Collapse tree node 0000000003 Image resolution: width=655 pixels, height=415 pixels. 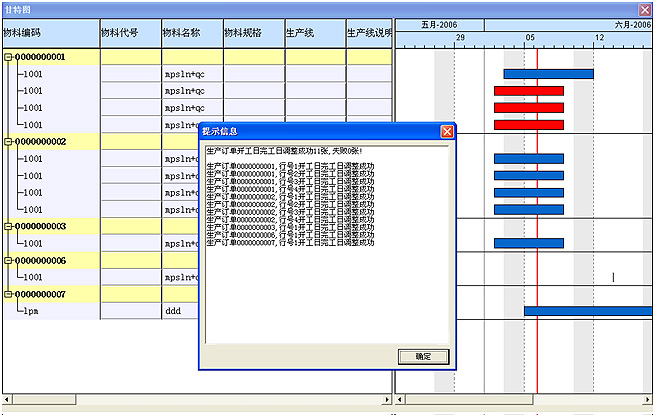(8, 227)
